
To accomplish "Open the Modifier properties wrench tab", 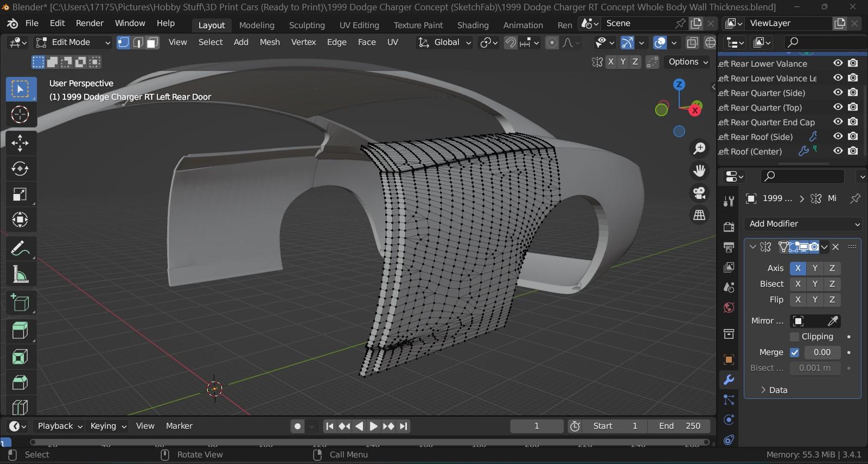I will [x=729, y=379].
